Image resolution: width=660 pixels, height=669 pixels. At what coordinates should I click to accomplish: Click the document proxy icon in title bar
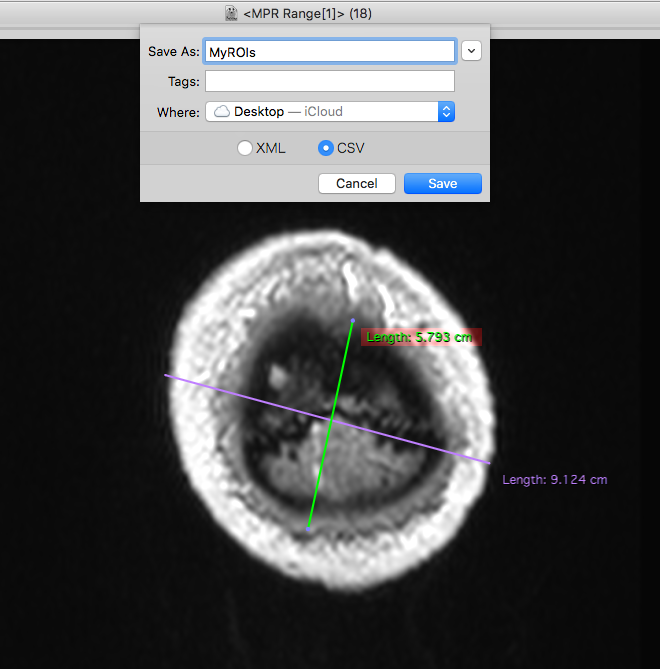[x=231, y=14]
